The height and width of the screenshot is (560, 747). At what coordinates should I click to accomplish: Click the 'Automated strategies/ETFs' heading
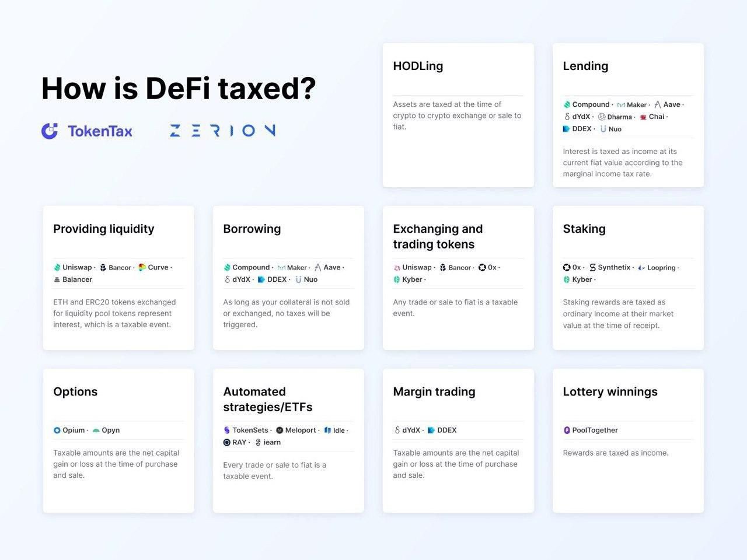pos(268,399)
